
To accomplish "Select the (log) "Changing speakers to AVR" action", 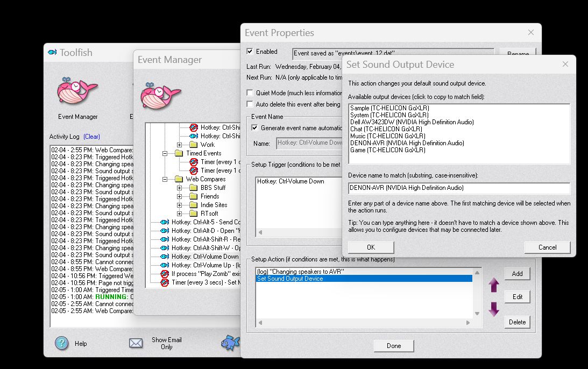I will coord(300,272).
